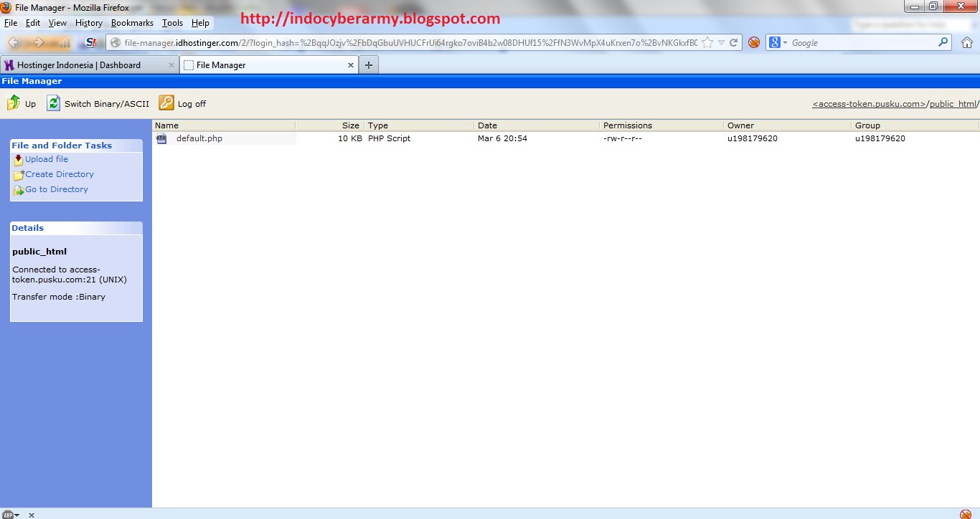Image resolution: width=980 pixels, height=519 pixels.
Task: Click the Upload file arrow icon
Action: tap(19, 160)
